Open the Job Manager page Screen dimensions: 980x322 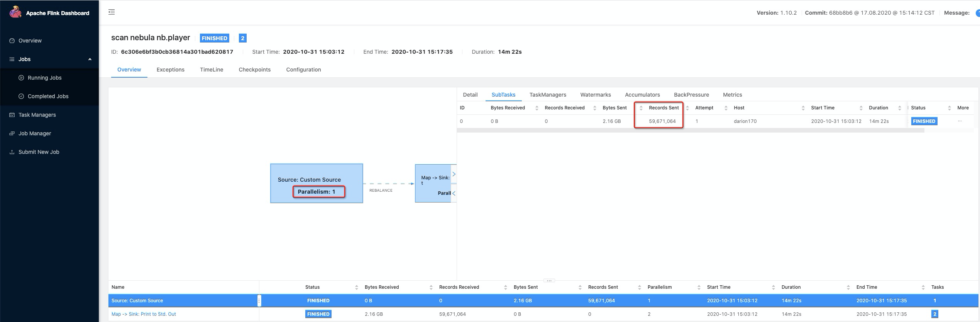pyautogui.click(x=35, y=133)
